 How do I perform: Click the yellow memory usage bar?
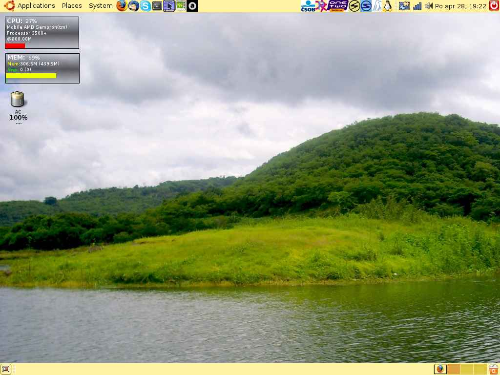click(x=31, y=76)
